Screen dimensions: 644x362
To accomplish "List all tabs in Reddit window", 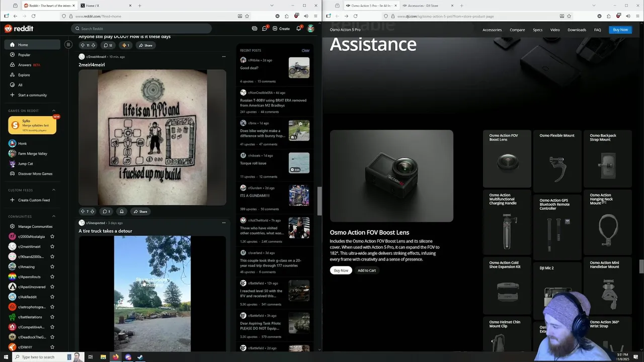I will 272,6.
